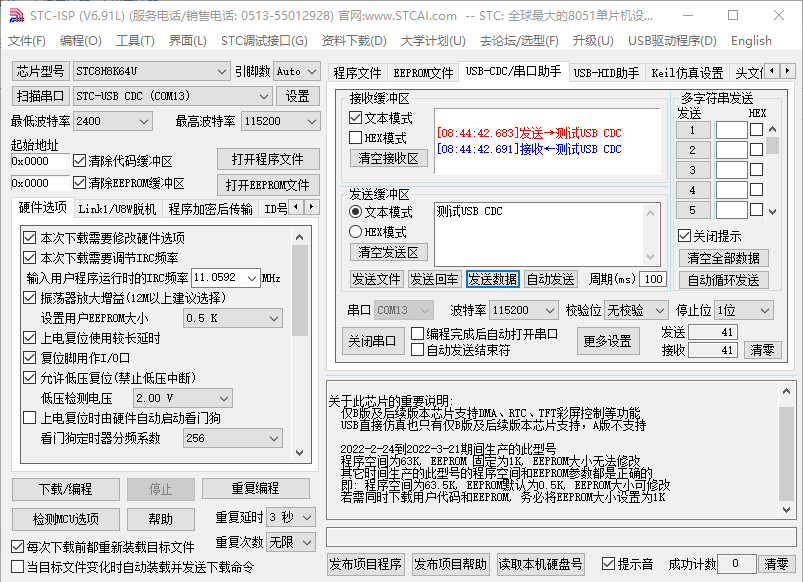Viewport: 803px width, 582px height.
Task: Enable 上电复位时由硬件自动启动看门狗 checkbox
Action: point(30,418)
